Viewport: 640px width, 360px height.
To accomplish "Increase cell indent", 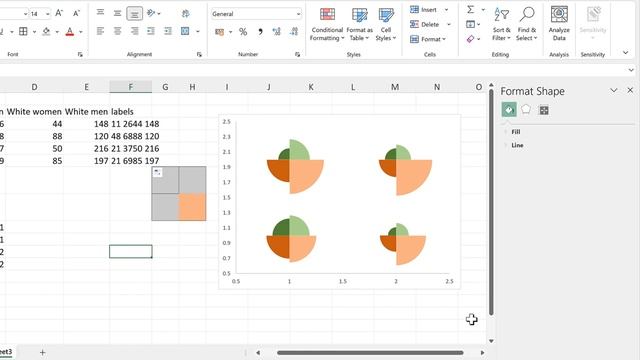I will tap(168, 31).
